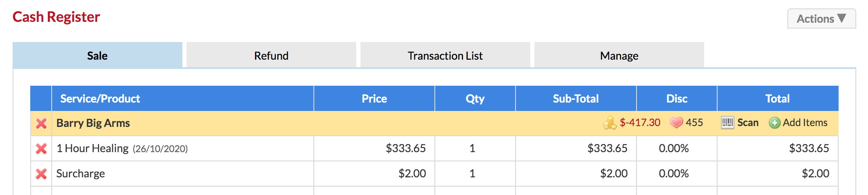The height and width of the screenshot is (195, 868).
Task: Edit the Surcharge price of $2.00
Action: click(412, 174)
